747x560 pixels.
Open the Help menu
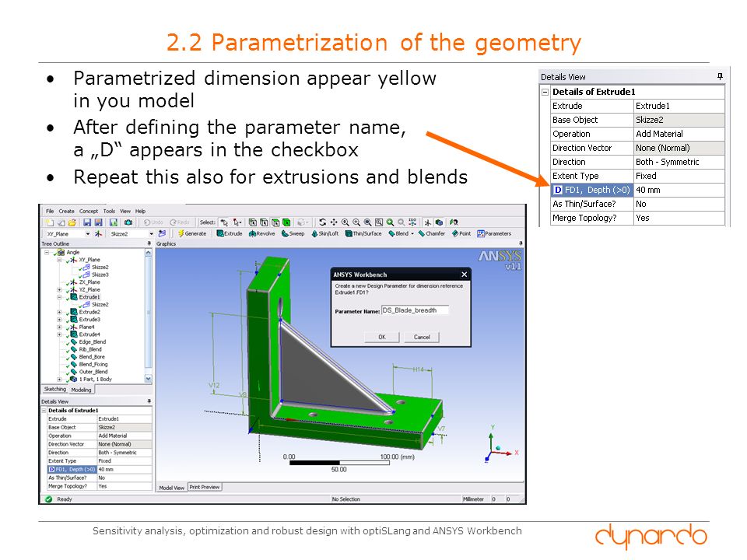[x=141, y=212]
